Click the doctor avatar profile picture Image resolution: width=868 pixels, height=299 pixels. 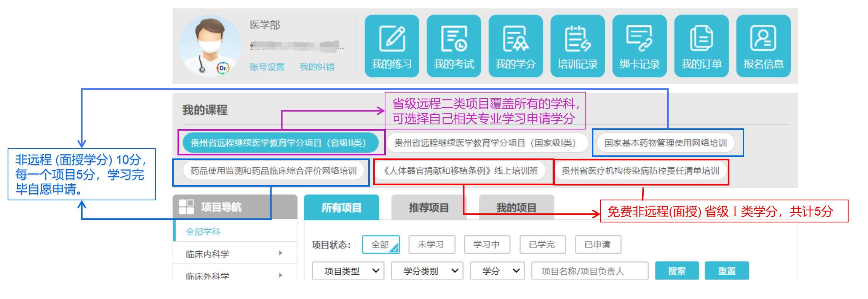[x=210, y=46]
